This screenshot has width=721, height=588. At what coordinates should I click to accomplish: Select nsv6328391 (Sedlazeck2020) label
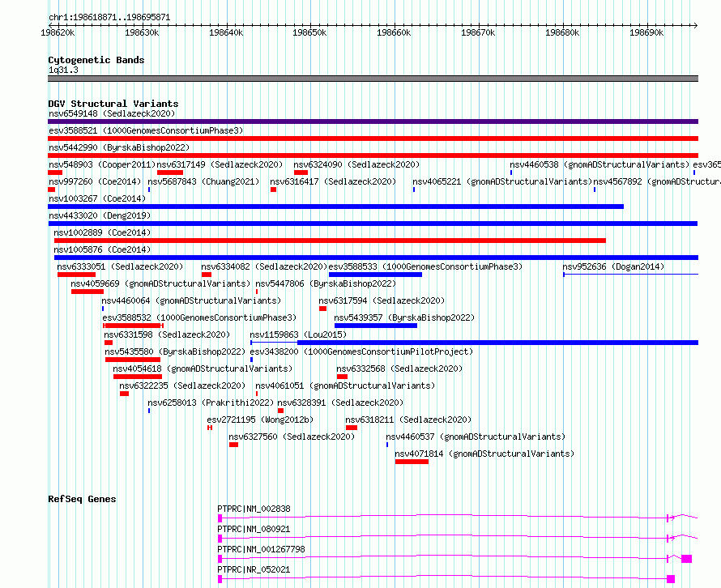(x=340, y=403)
